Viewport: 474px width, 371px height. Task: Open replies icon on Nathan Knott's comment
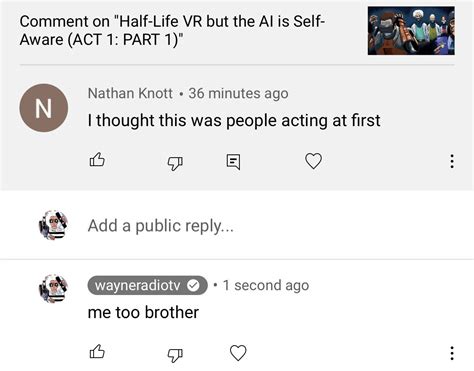click(x=233, y=162)
